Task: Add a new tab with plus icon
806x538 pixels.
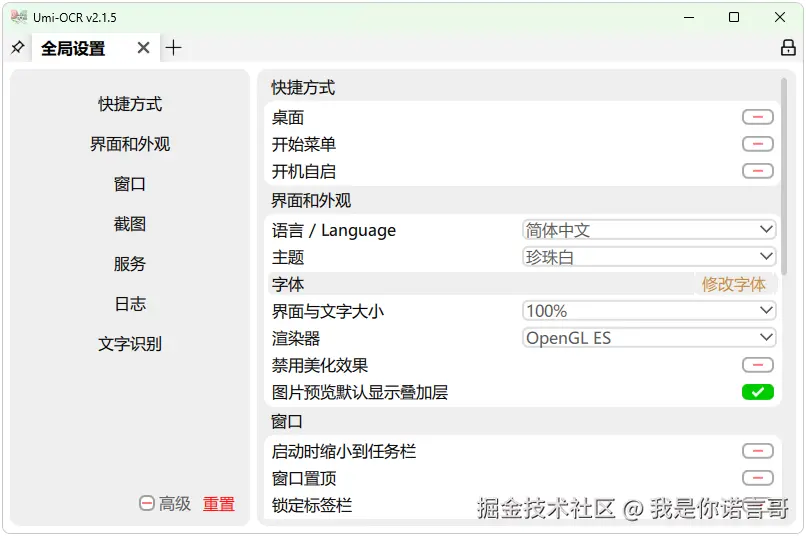Action: tap(174, 48)
